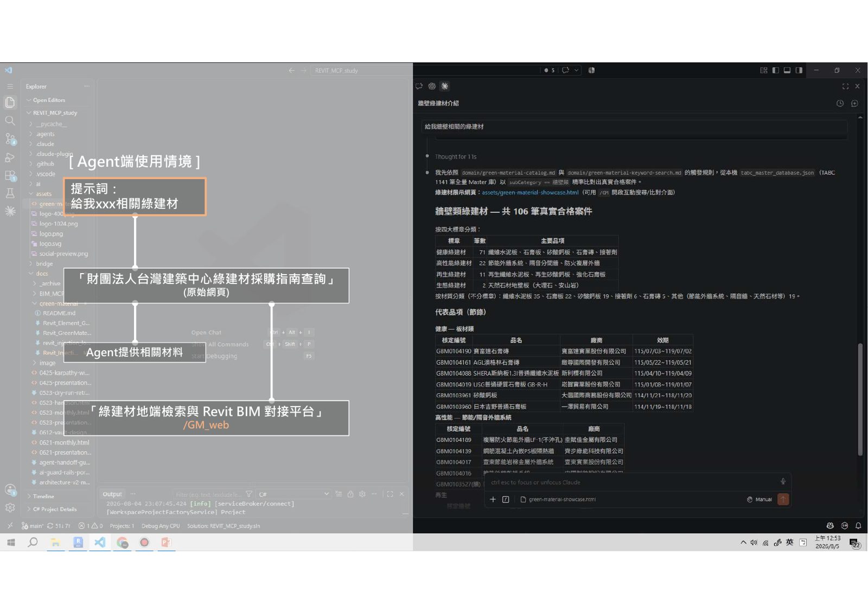Click green-material-showcase.html file chip in prompt
This screenshot has height=614, width=868.
tap(558, 499)
